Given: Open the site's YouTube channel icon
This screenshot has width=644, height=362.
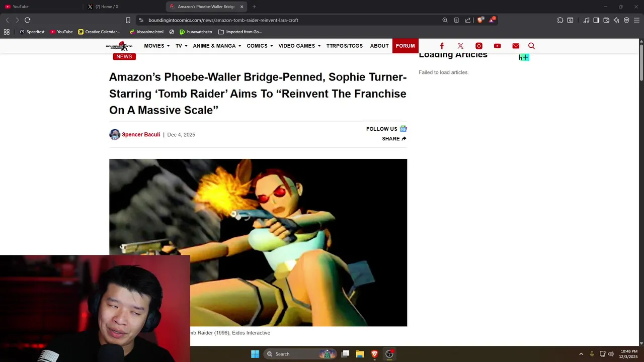Looking at the screenshot, I should 497,46.
